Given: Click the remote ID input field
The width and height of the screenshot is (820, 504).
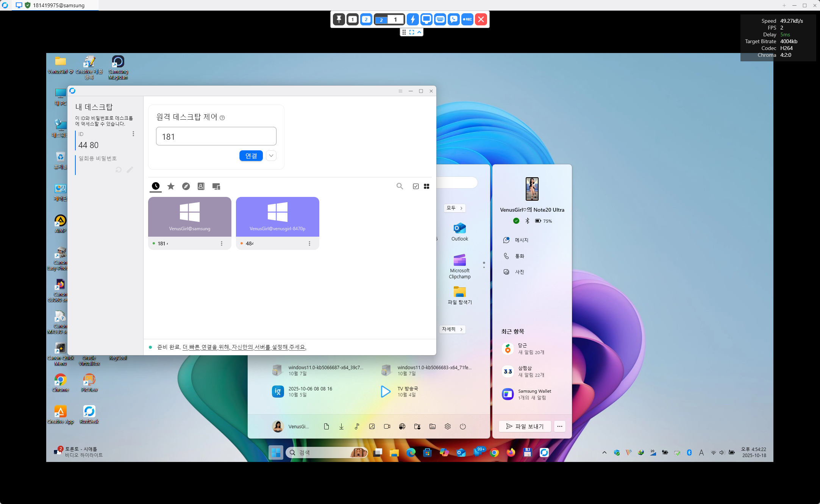Looking at the screenshot, I should point(216,136).
